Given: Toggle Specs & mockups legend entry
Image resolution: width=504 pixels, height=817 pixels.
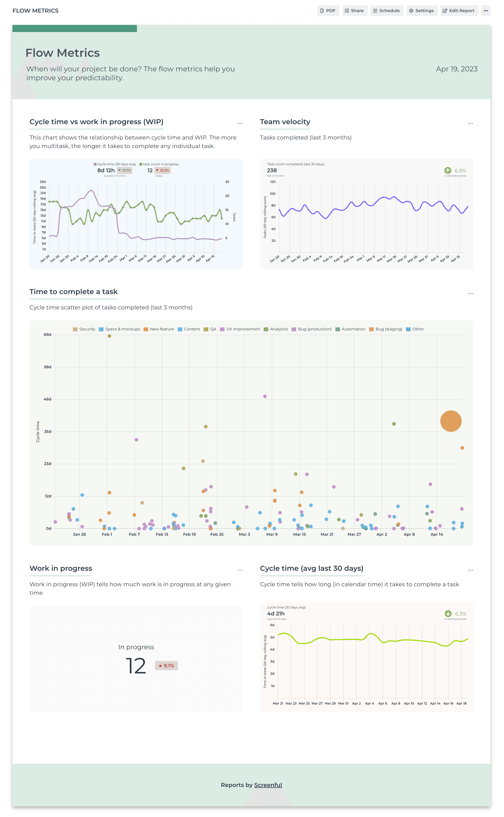Looking at the screenshot, I should click(x=119, y=329).
